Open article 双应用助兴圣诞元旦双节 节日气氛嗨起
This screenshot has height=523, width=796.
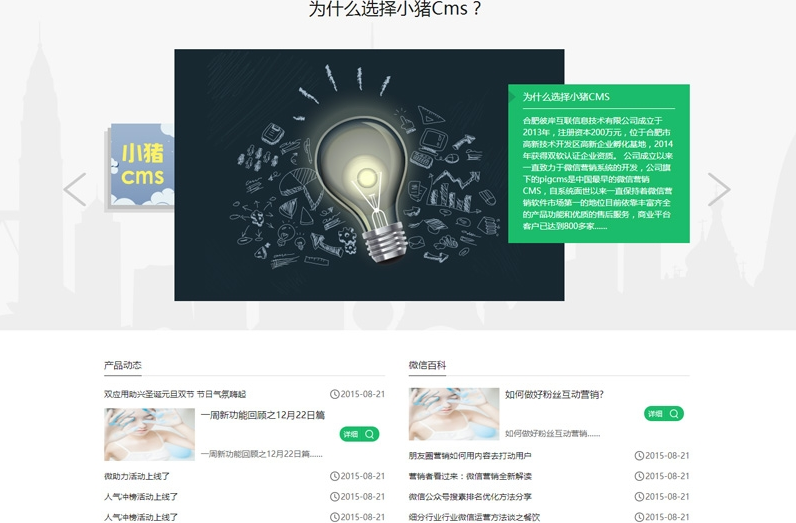175,394
